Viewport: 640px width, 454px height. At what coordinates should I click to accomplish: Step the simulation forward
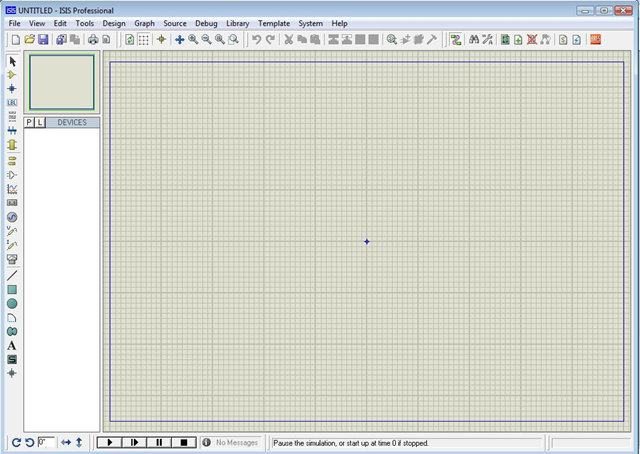pos(134,442)
